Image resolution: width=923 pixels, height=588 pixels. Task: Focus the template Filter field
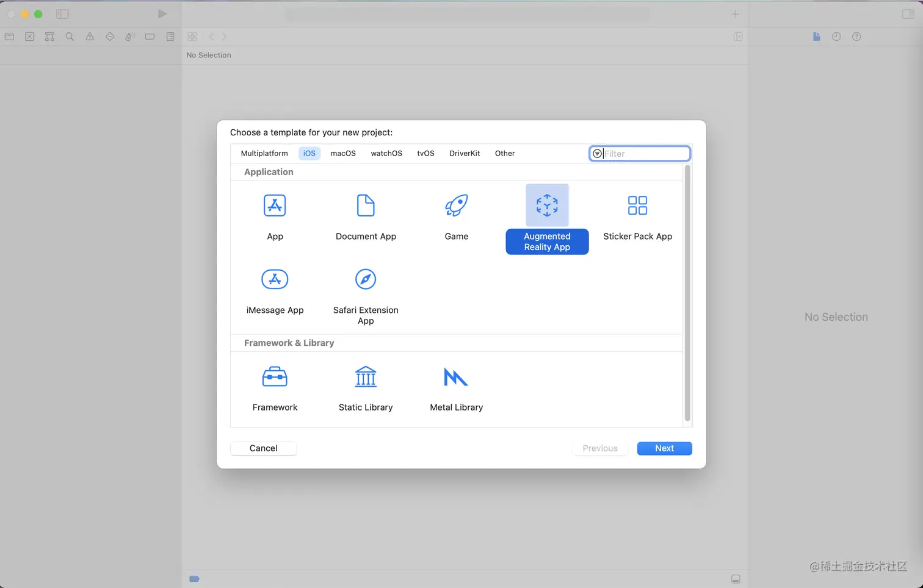coord(640,154)
